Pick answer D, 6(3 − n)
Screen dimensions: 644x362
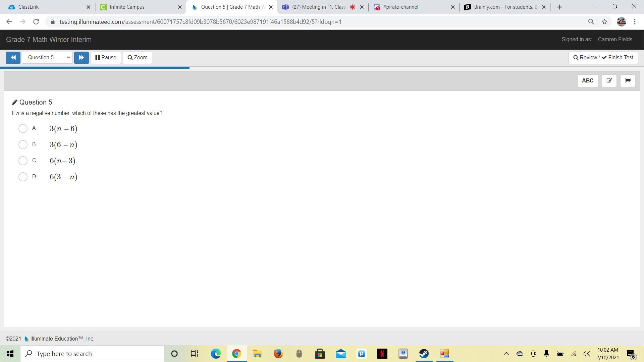(x=23, y=177)
